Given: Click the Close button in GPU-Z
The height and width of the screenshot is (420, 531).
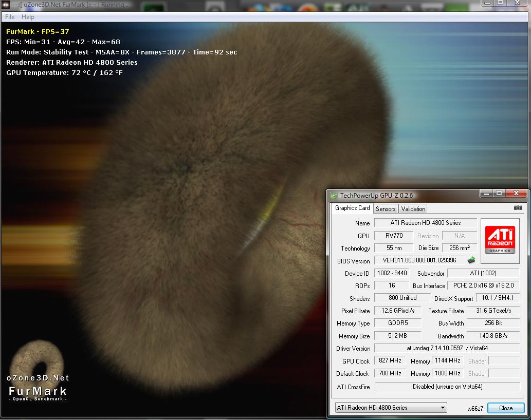Looking at the screenshot, I should (x=506, y=408).
